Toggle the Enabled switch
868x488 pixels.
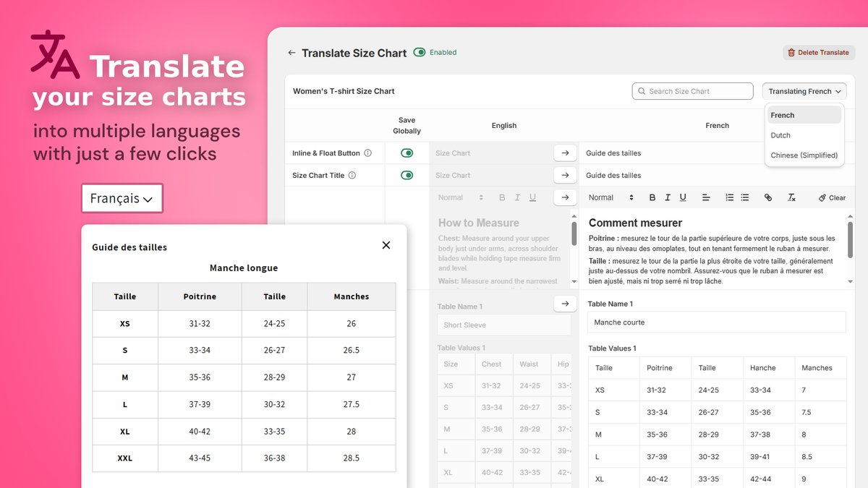[419, 53]
